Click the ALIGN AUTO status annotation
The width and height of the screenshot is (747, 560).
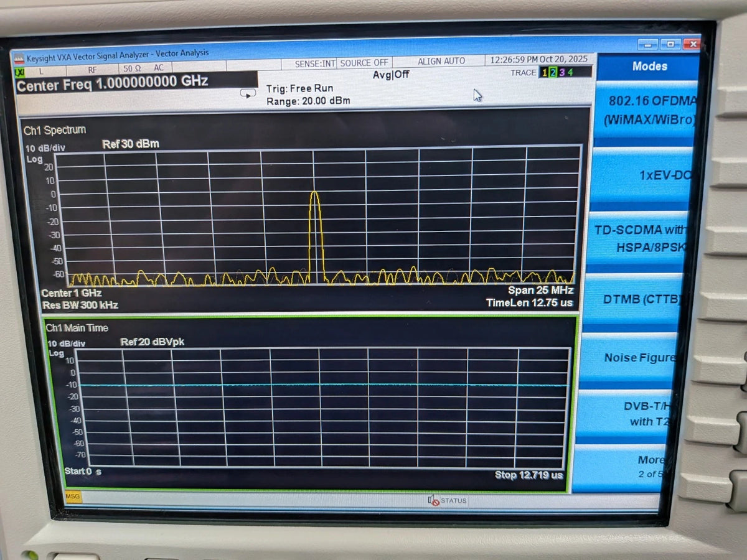(x=441, y=61)
